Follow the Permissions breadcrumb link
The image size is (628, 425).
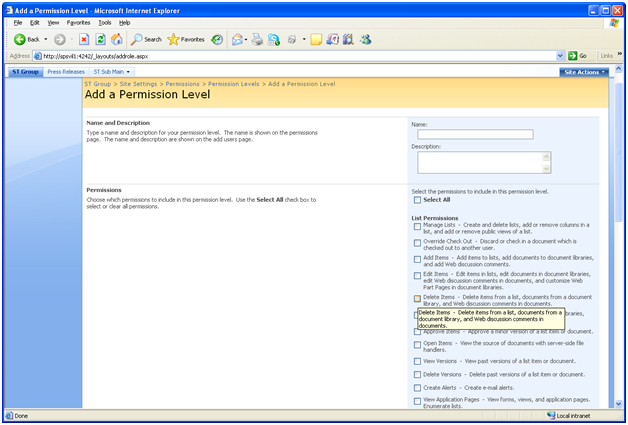pos(183,84)
